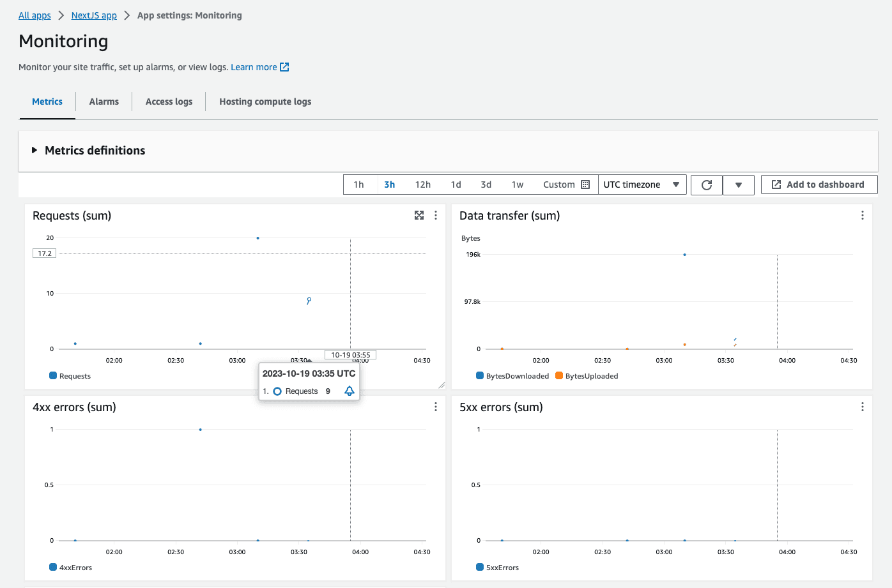The image size is (892, 588).
Task: Open the UTC timezone dropdown
Action: coord(642,185)
